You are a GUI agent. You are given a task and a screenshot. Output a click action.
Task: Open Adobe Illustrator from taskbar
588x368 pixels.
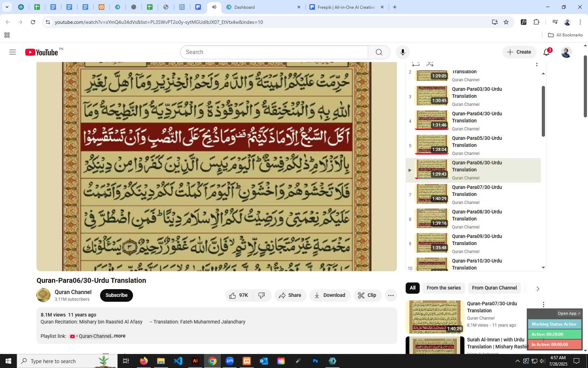click(x=195, y=361)
